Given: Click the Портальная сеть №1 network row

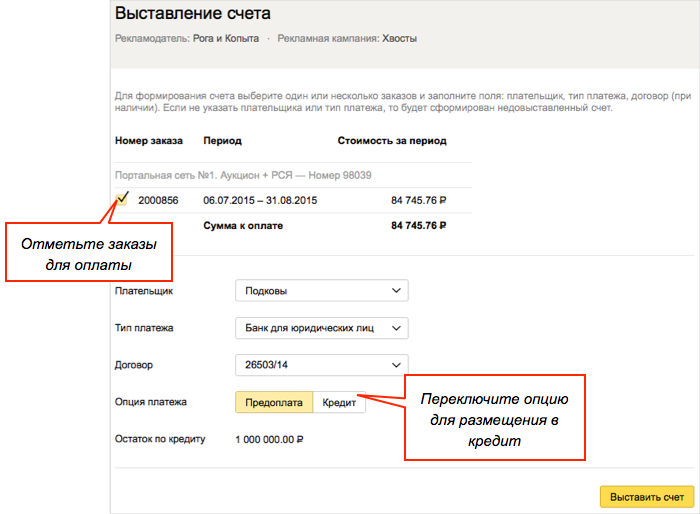Looking at the screenshot, I should (243, 175).
